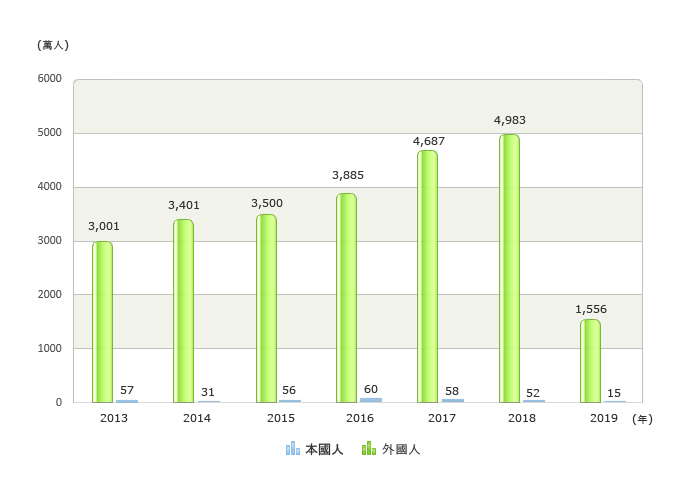Click the 2017 x-axis label
Image resolution: width=680 pixels, height=480 pixels.
(442, 418)
